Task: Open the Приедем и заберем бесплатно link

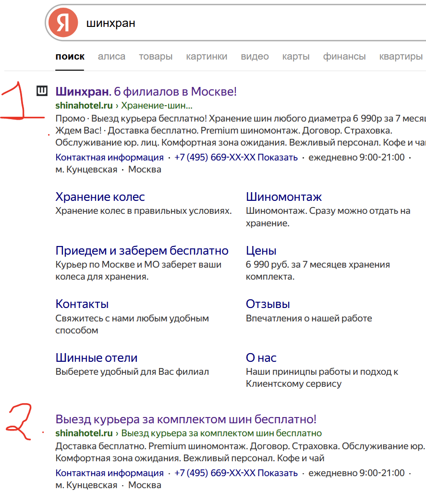Action: [142, 251]
